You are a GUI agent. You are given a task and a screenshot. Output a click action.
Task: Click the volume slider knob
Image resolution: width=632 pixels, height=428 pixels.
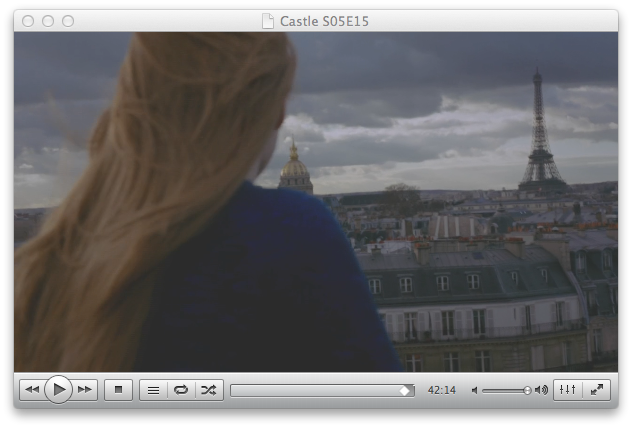[527, 390]
